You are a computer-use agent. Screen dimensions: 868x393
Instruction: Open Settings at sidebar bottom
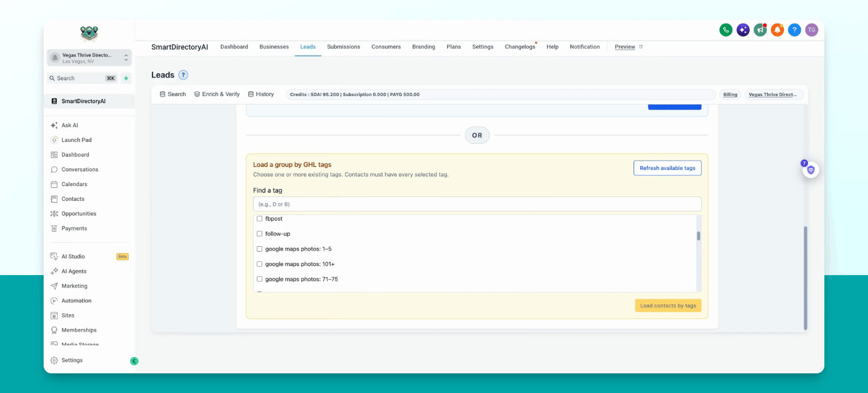[x=72, y=360]
